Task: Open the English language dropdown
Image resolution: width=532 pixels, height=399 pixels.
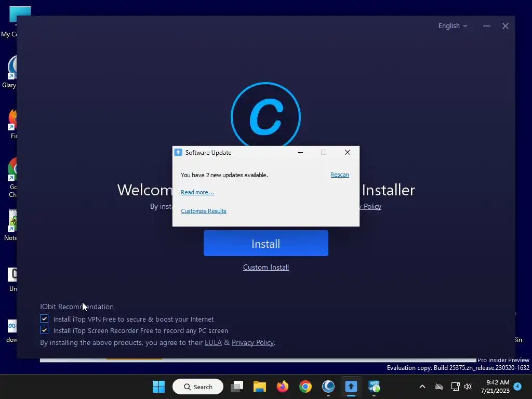Action: pos(453,26)
